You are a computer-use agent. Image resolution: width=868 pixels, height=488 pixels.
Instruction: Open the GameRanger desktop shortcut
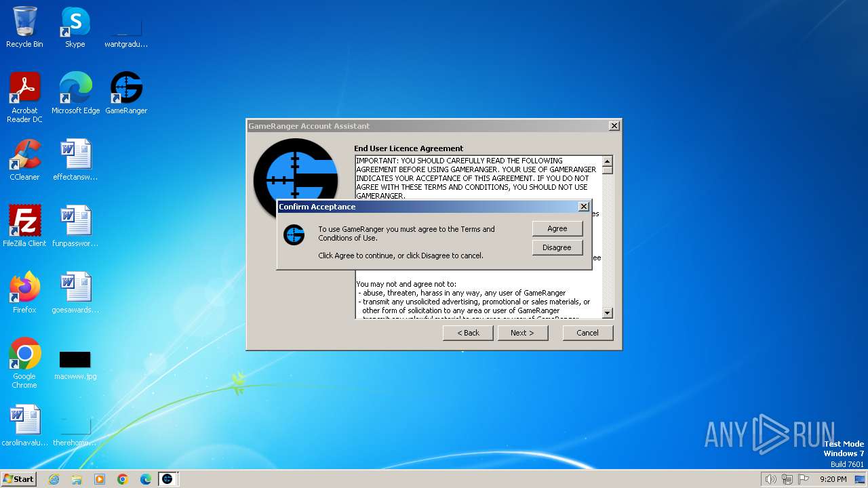[126, 93]
